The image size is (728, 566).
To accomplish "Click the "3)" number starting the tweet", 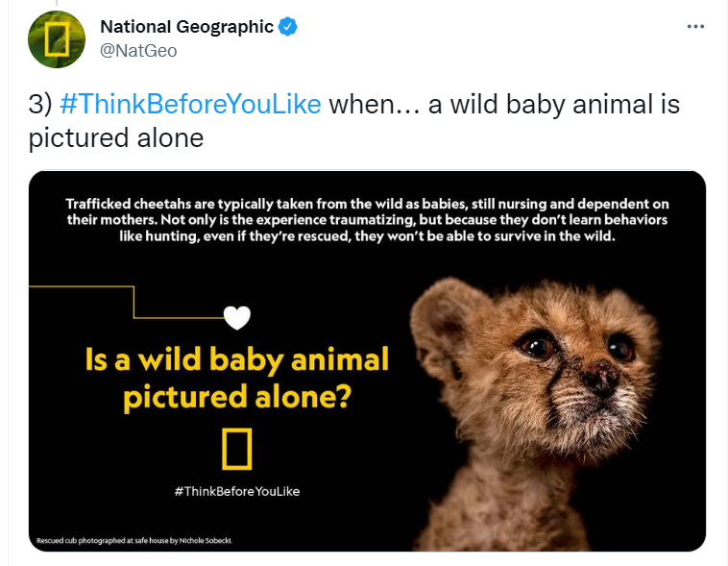I will coord(39,104).
